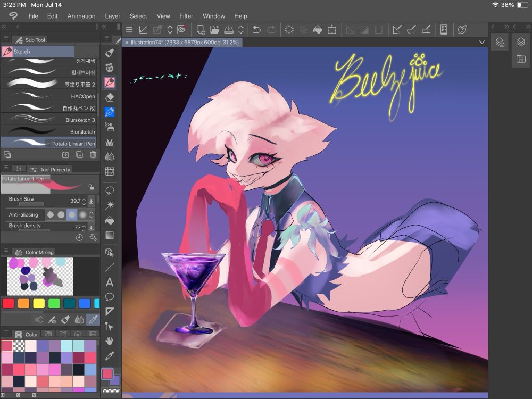Image resolution: width=532 pixels, height=399 pixels.
Task: Click the Undo arrow
Action: pyautogui.click(x=257, y=30)
